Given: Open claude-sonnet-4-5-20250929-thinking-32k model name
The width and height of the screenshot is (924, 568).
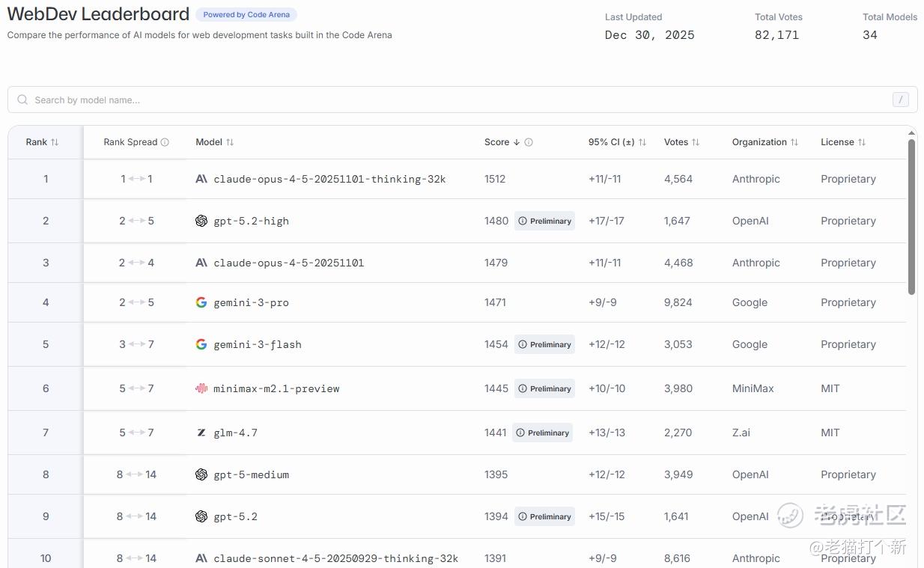Looking at the screenshot, I should 335,558.
